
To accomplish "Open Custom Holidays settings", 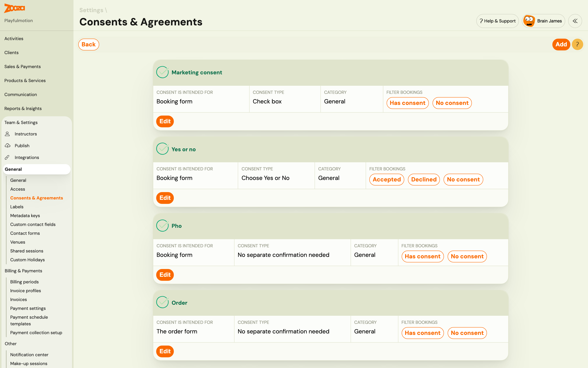I will coord(27,260).
